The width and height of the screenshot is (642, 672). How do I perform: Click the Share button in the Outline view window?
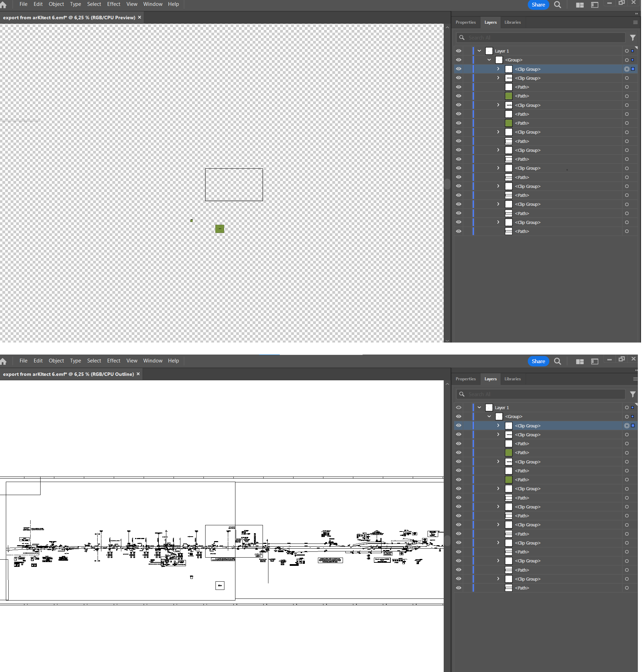click(538, 361)
